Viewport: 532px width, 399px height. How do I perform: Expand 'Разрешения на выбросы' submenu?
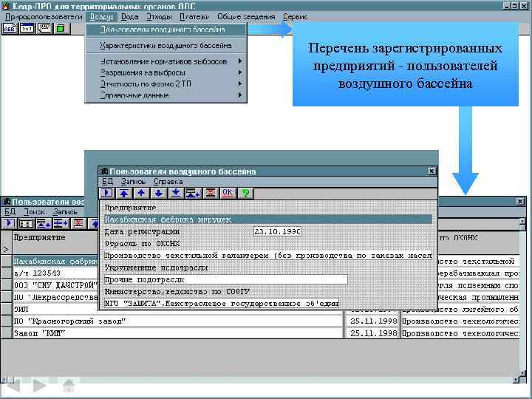click(166, 72)
